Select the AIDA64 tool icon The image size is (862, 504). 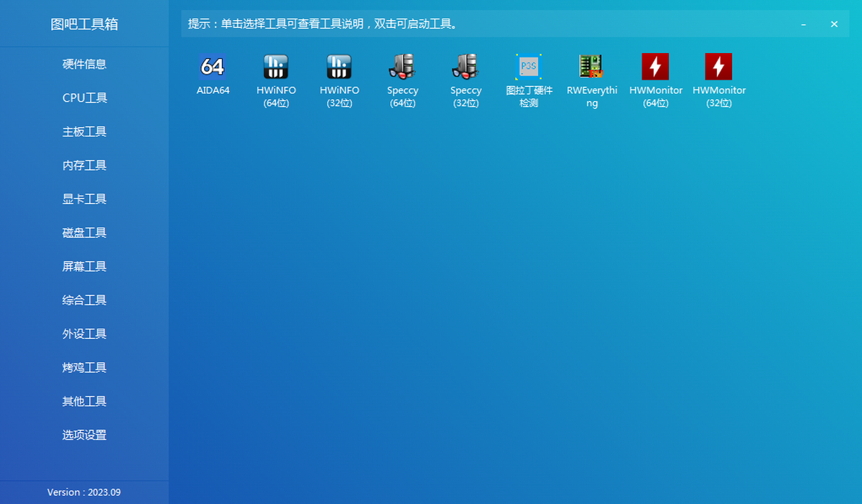(213, 67)
